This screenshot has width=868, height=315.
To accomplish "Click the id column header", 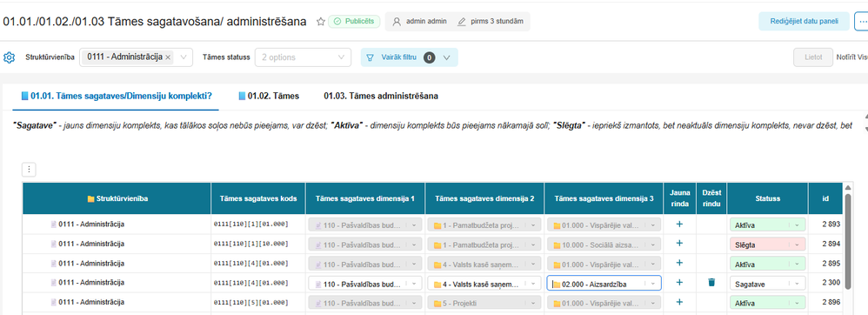I will (x=825, y=198).
